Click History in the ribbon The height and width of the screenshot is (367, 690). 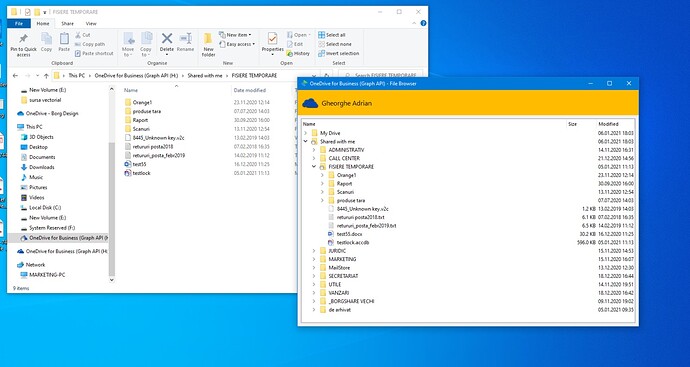[298, 53]
